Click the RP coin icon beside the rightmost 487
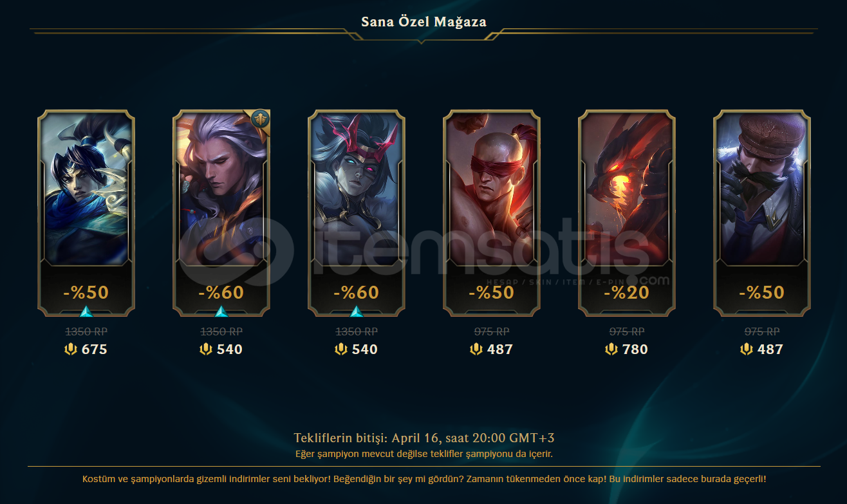Screen dimensions: 847x504 click(x=747, y=350)
